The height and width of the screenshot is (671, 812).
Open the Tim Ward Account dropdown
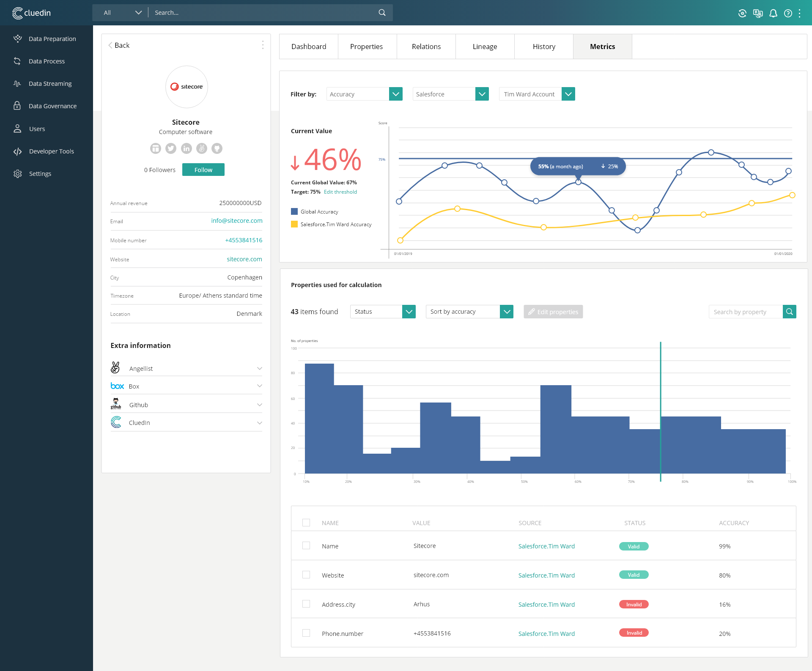click(x=537, y=94)
